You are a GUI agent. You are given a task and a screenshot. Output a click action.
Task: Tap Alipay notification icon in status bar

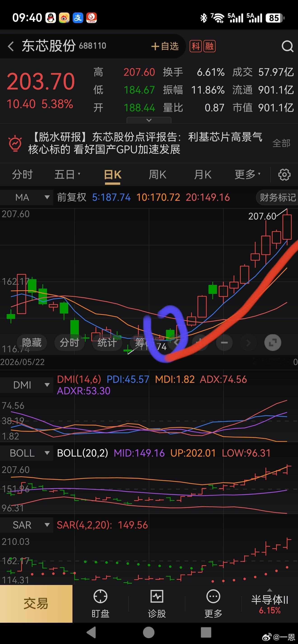click(78, 18)
